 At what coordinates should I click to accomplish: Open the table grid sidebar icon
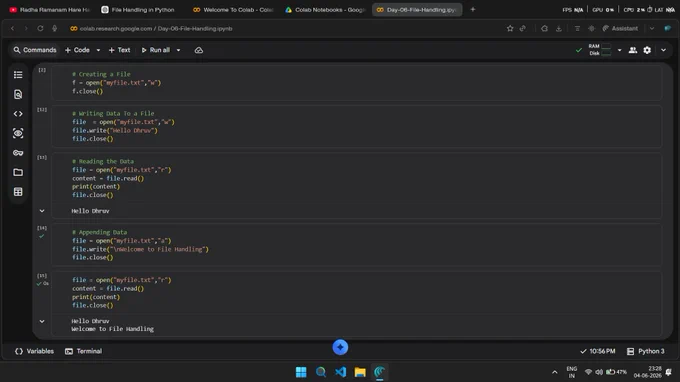[x=18, y=192]
